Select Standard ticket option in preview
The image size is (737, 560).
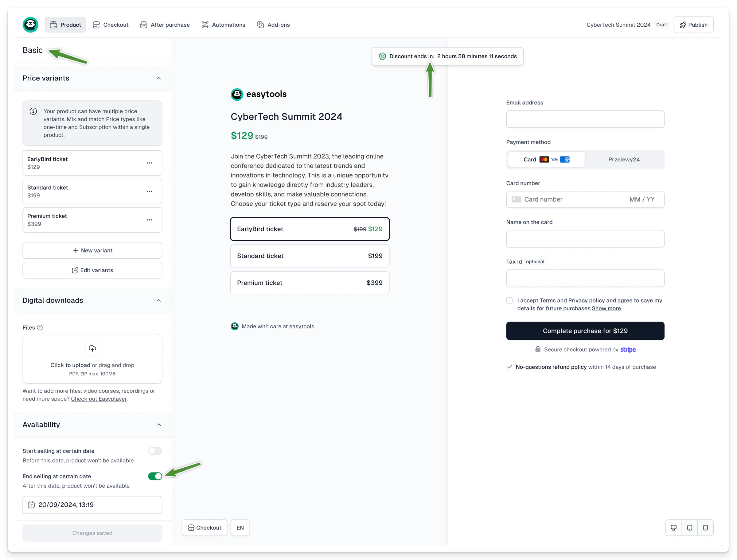(x=310, y=256)
